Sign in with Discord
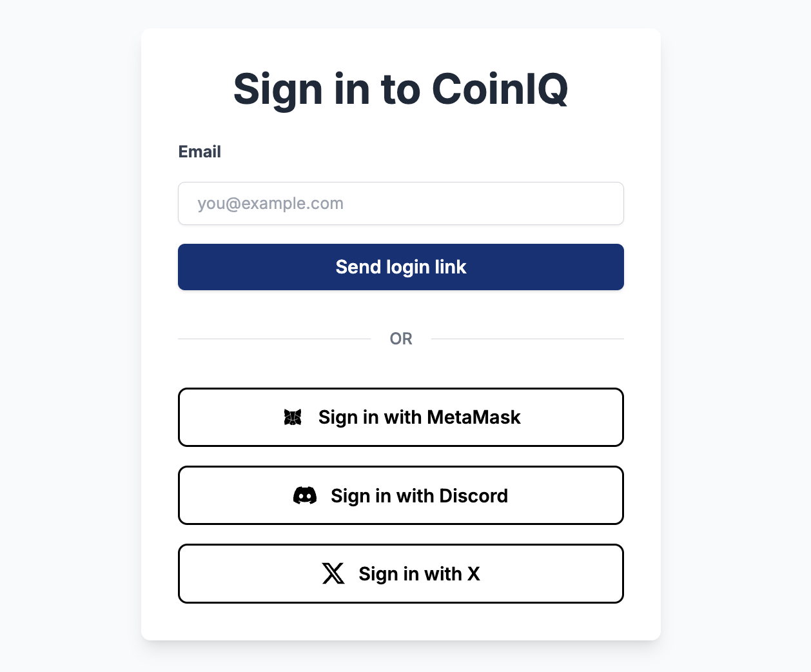 [400, 495]
